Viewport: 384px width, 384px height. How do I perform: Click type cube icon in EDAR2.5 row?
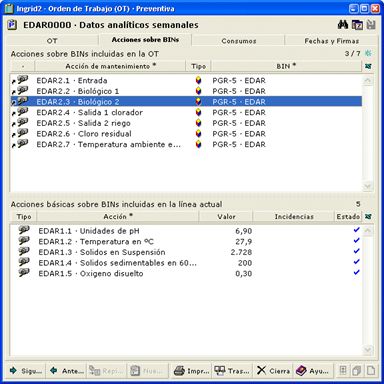tap(198, 123)
